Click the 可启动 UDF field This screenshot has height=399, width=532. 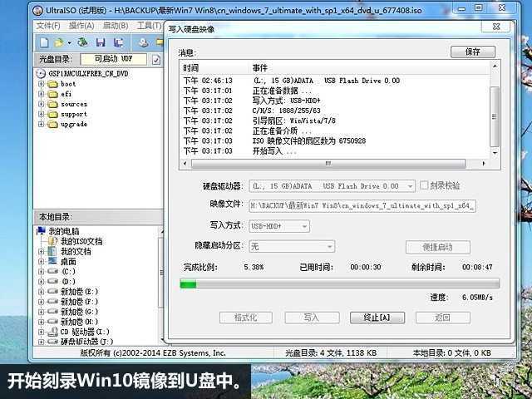point(114,59)
